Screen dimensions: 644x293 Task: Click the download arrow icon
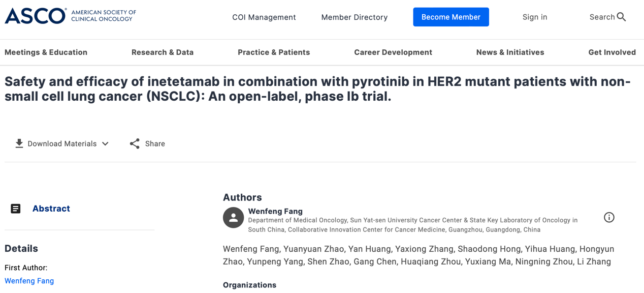19,143
